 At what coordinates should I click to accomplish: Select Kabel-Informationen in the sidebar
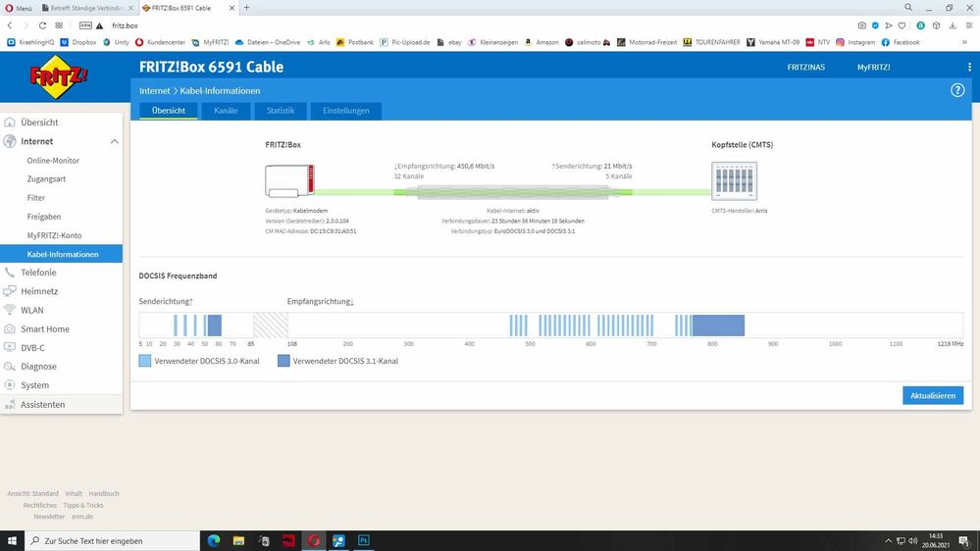click(61, 254)
